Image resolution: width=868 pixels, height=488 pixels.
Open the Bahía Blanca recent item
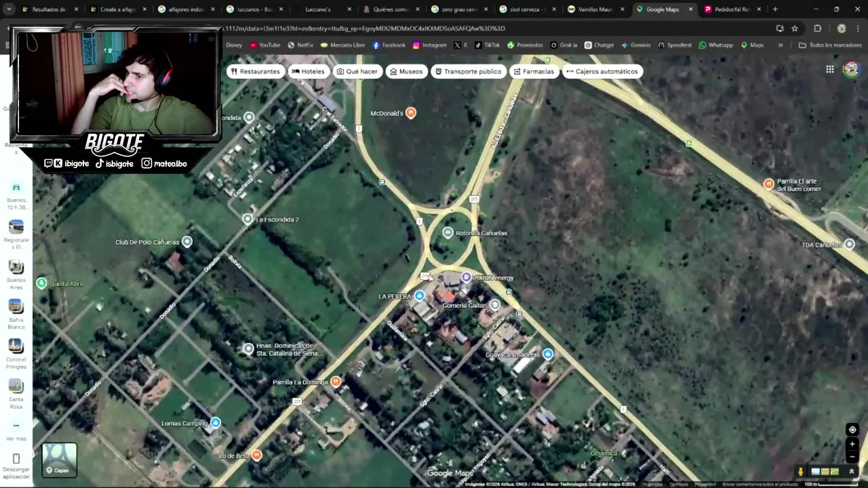(x=16, y=314)
